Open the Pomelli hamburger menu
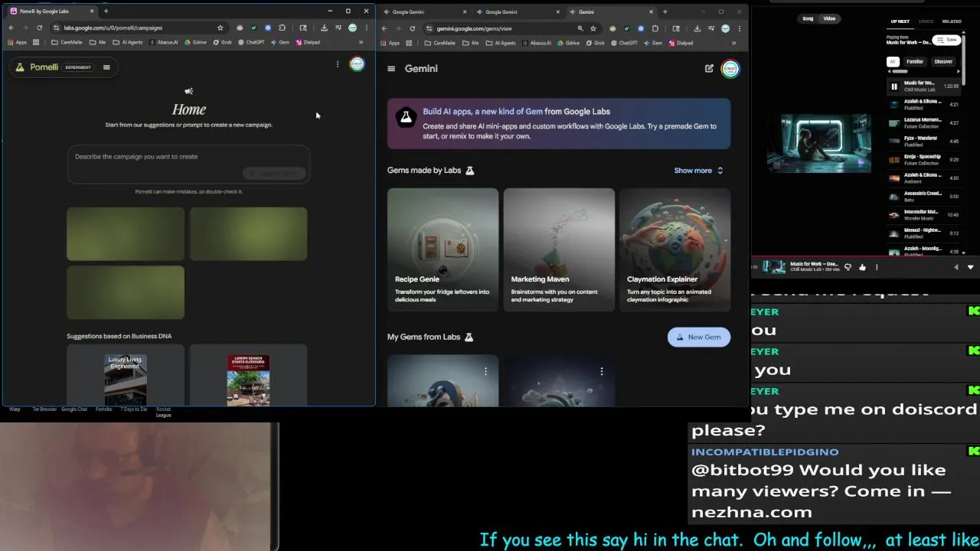Screen dimensions: 980x551 coord(106,67)
